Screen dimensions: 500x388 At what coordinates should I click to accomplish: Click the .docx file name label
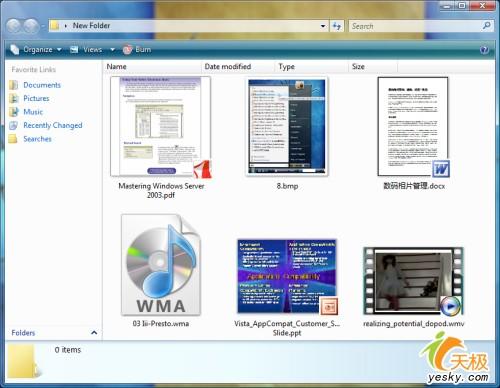click(414, 186)
